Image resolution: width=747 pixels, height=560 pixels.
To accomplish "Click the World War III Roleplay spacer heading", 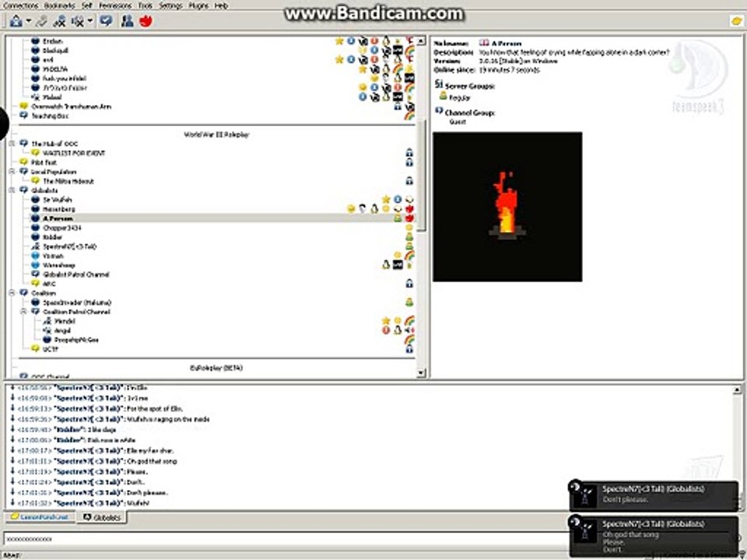I will (x=216, y=135).
